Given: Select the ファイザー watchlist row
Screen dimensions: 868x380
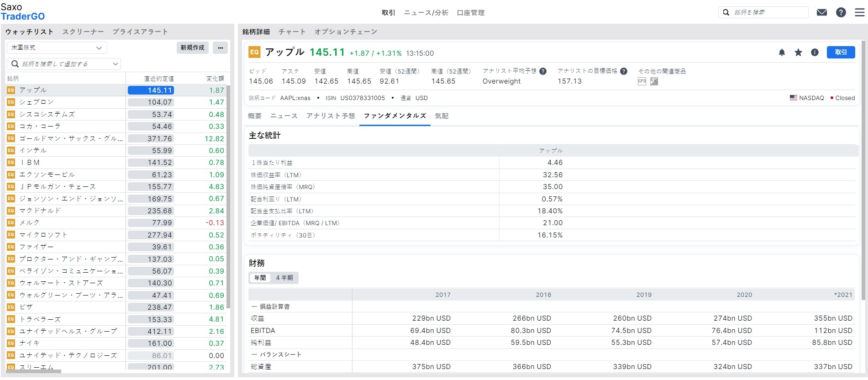Looking at the screenshot, I should 116,247.
